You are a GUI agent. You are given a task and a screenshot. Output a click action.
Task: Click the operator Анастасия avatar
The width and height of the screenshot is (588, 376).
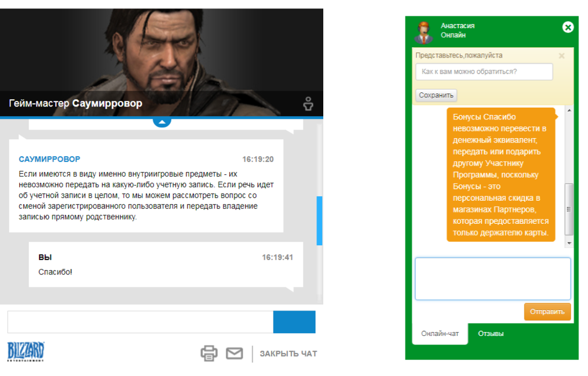(424, 33)
